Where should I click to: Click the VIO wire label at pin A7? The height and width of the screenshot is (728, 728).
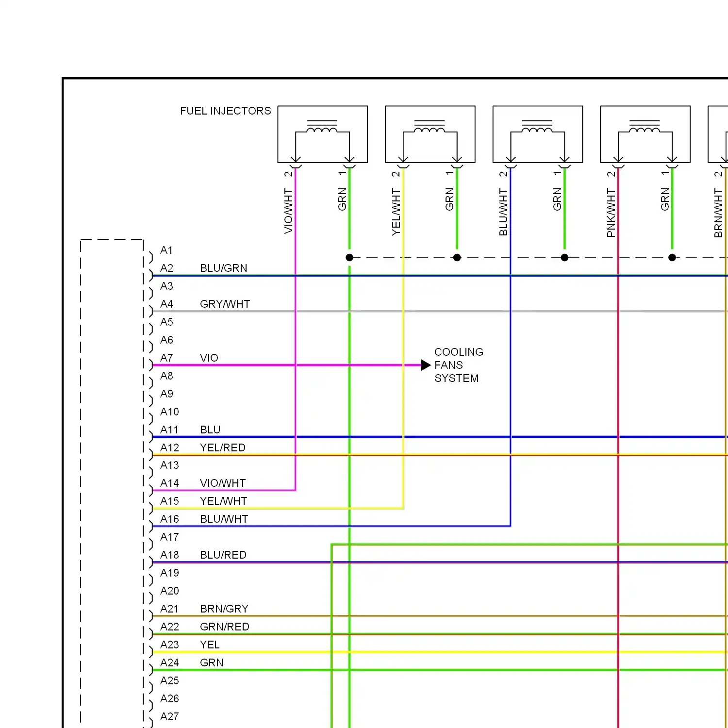(x=209, y=358)
